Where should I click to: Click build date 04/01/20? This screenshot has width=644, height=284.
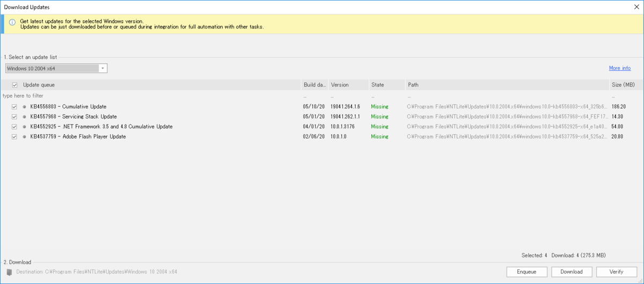[313, 127]
